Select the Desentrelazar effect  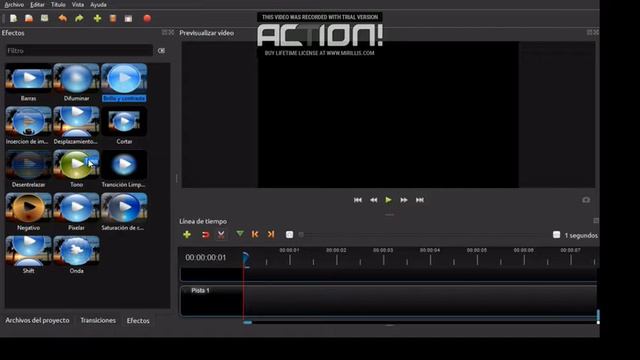tap(28, 169)
